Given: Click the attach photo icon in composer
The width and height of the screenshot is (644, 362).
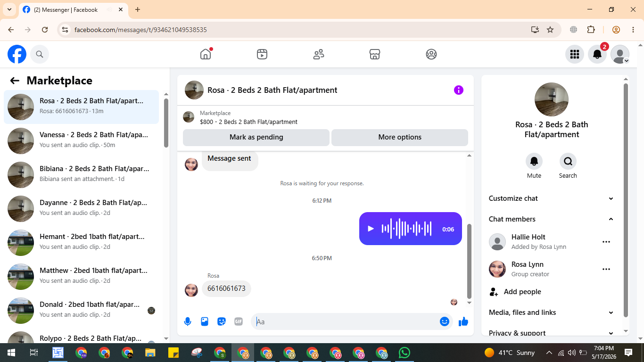Looking at the screenshot, I should 205,321.
